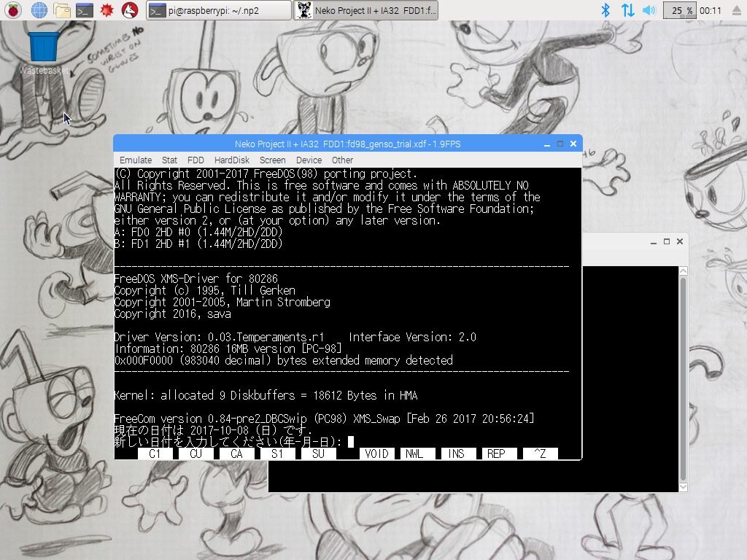The height and width of the screenshot is (560, 747).
Task: Minimize the background terminal window
Action: 654,242
